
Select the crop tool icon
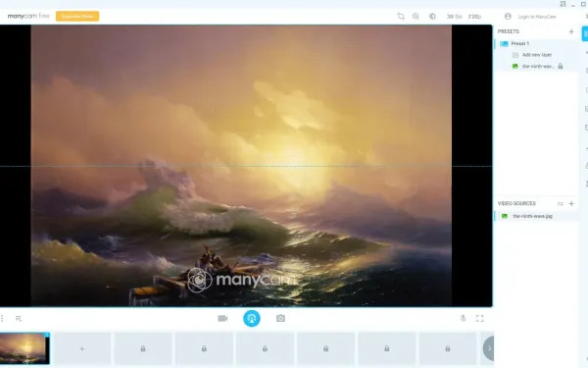[x=401, y=16]
